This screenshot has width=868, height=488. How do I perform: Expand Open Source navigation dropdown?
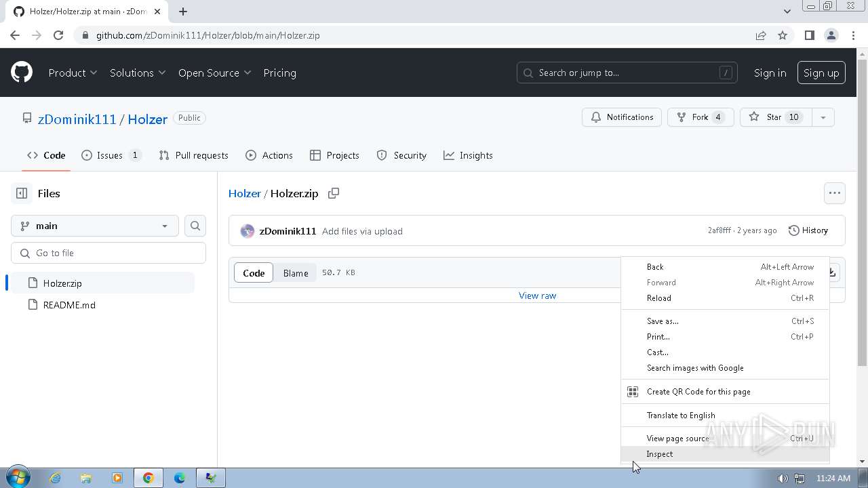coord(214,73)
